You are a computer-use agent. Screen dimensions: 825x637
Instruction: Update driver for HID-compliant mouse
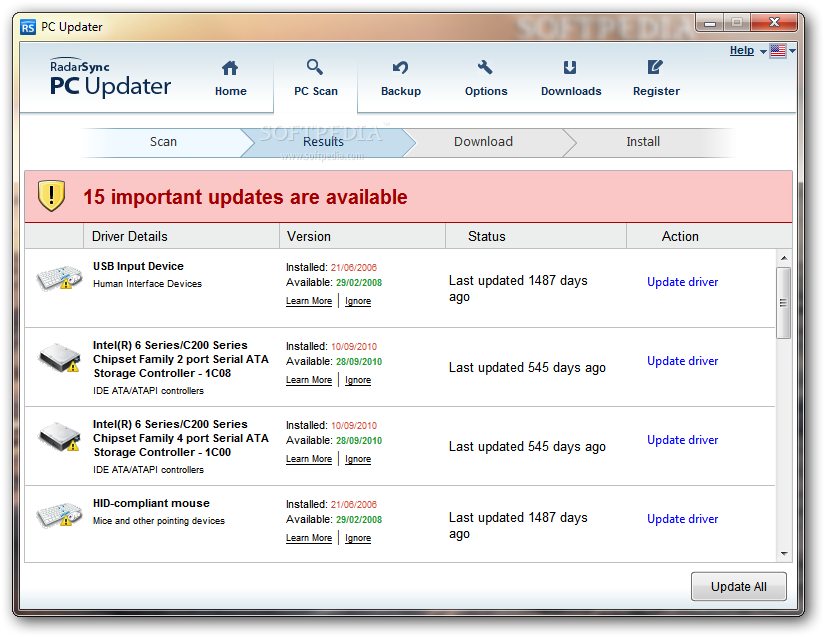(x=682, y=519)
